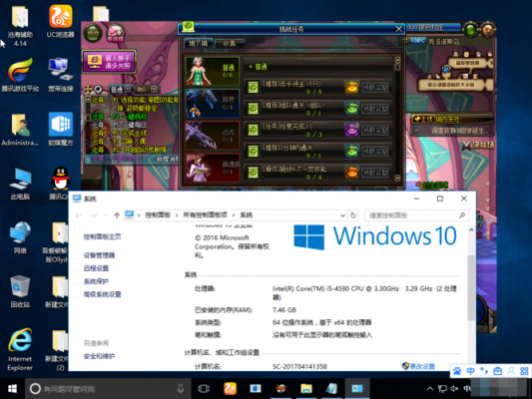Image resolution: width=532 pixels, height=399 pixels.
Task: Open recent locations dropdown beside forward arrow
Action: pos(106,215)
